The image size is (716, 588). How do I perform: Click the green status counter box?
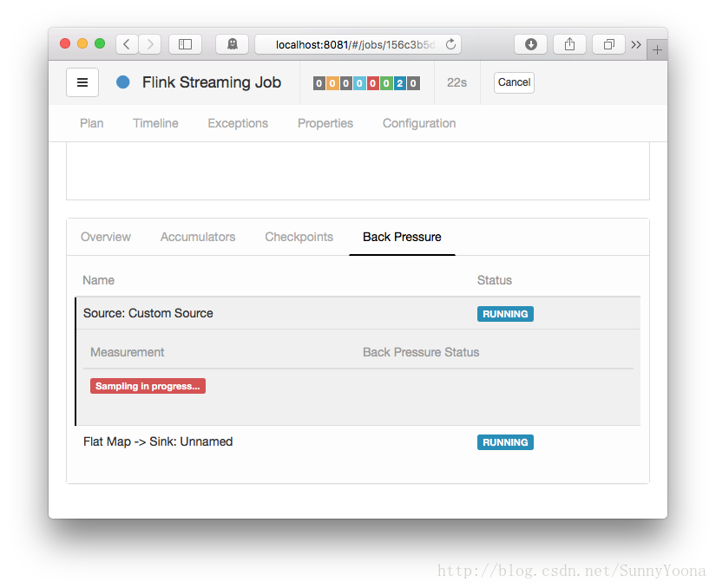[386, 83]
